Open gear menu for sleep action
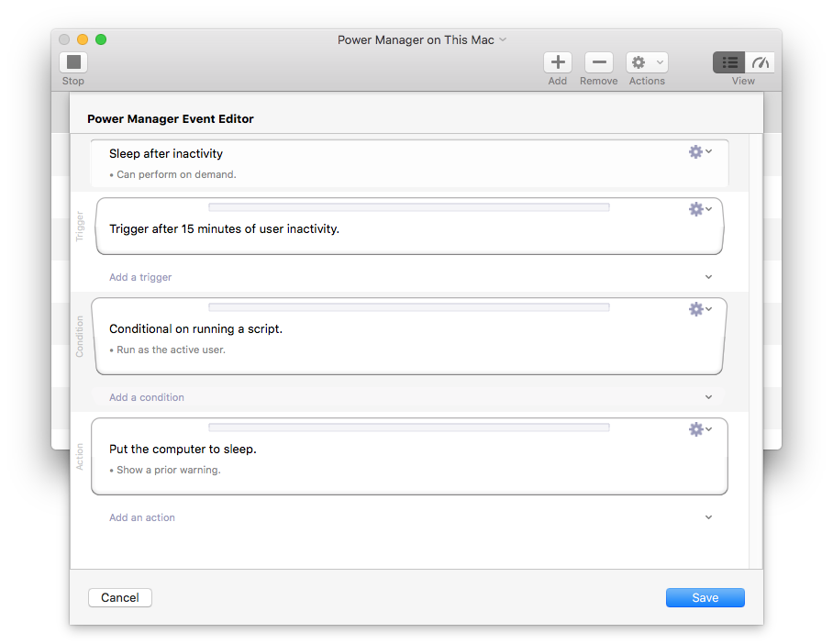The height and width of the screenshot is (644, 833). pos(700,429)
